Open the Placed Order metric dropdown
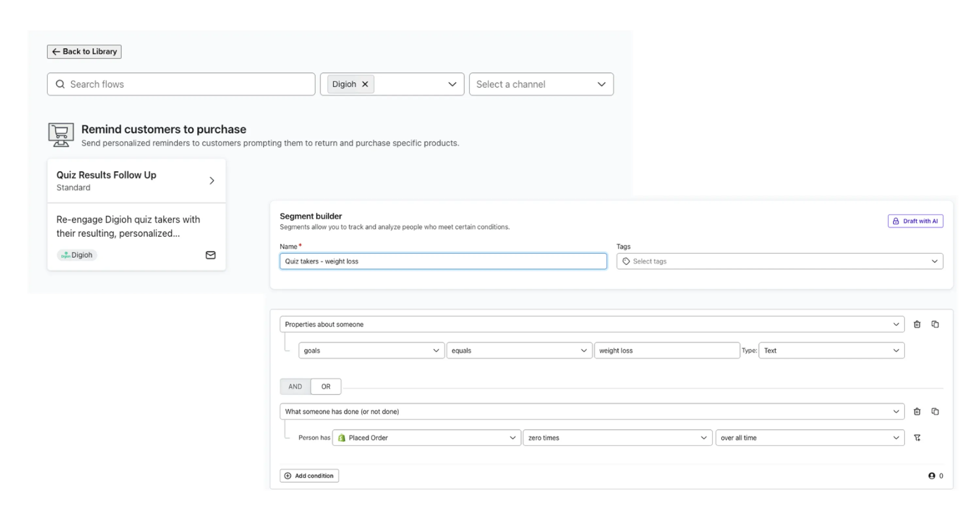The height and width of the screenshot is (523, 980). tap(427, 438)
